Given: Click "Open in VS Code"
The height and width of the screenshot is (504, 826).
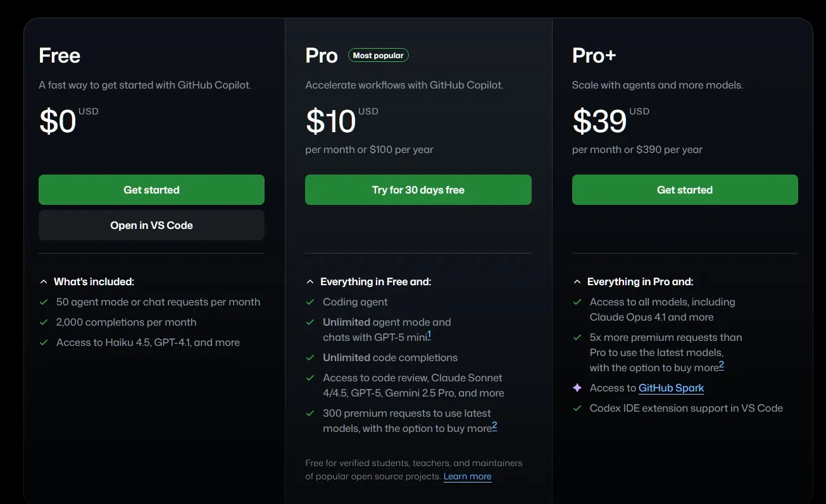Looking at the screenshot, I should 151,225.
